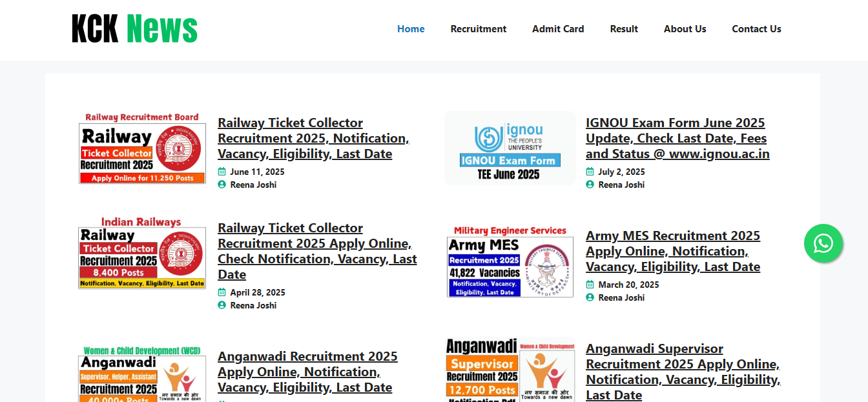The height and width of the screenshot is (402, 868).
Task: Open Anganwadi WCD recruitment thumbnail
Action: pyautogui.click(x=142, y=374)
